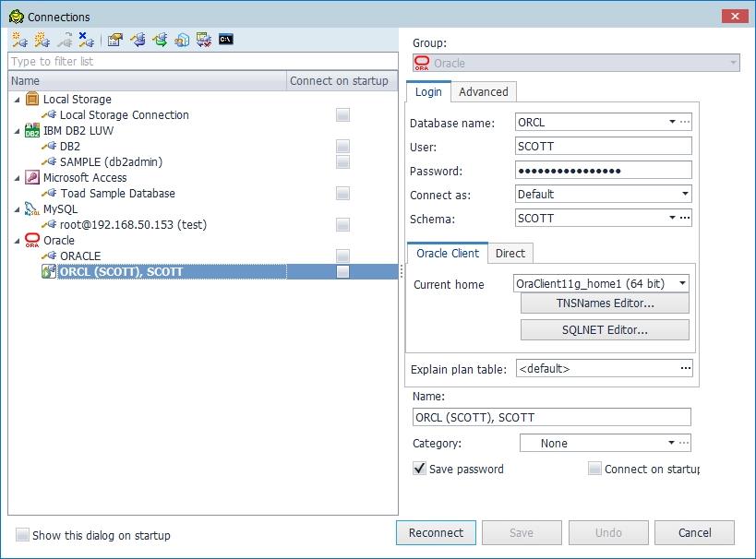756x559 pixels.
Task: Click the import connections blue arrow icon
Action: click(x=138, y=40)
